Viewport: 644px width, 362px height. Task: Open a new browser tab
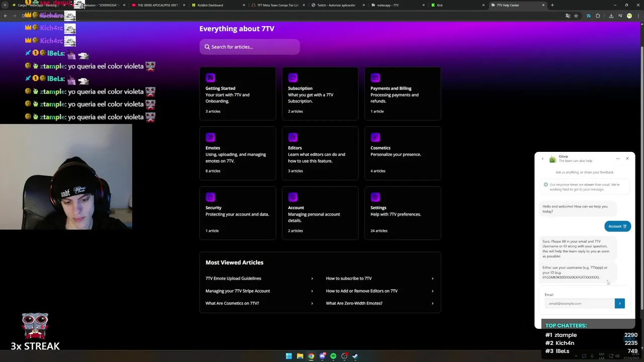[x=552, y=5]
